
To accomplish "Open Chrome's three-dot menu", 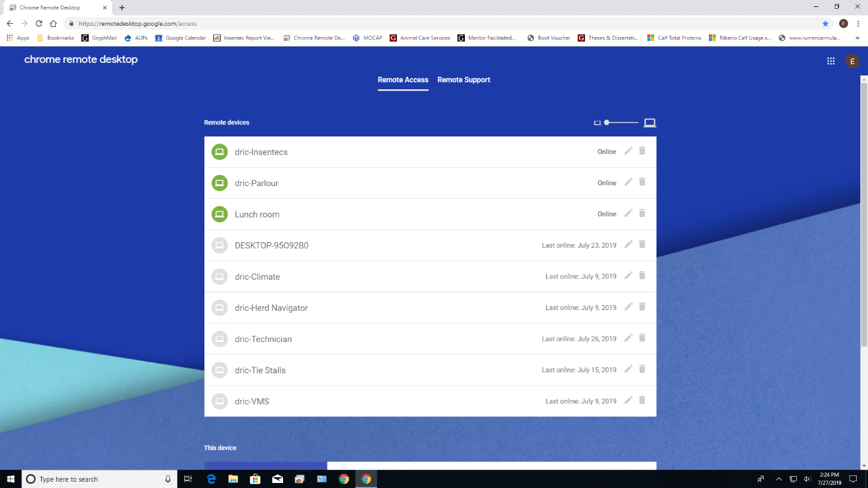I will (x=858, y=23).
